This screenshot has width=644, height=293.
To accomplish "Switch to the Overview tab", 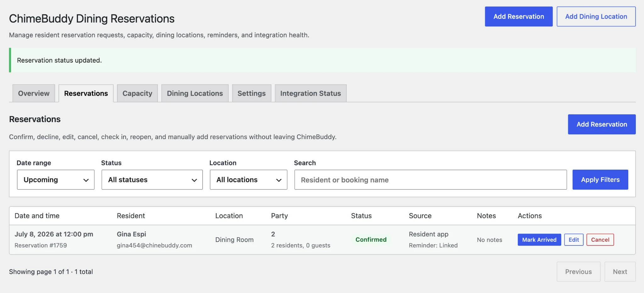I will click(x=34, y=93).
